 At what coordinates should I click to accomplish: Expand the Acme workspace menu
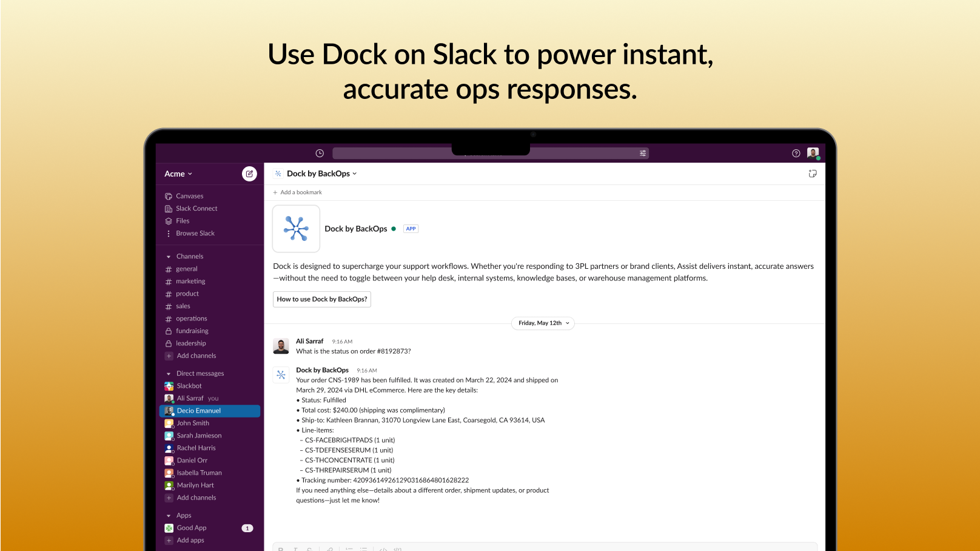(178, 174)
